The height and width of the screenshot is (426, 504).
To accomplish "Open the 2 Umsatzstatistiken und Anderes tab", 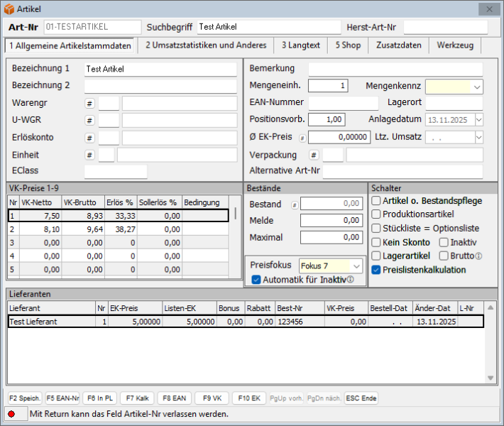I will 205,45.
